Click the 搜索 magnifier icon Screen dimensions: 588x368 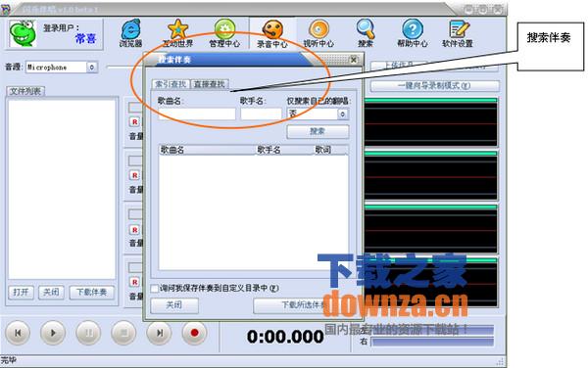(366, 29)
